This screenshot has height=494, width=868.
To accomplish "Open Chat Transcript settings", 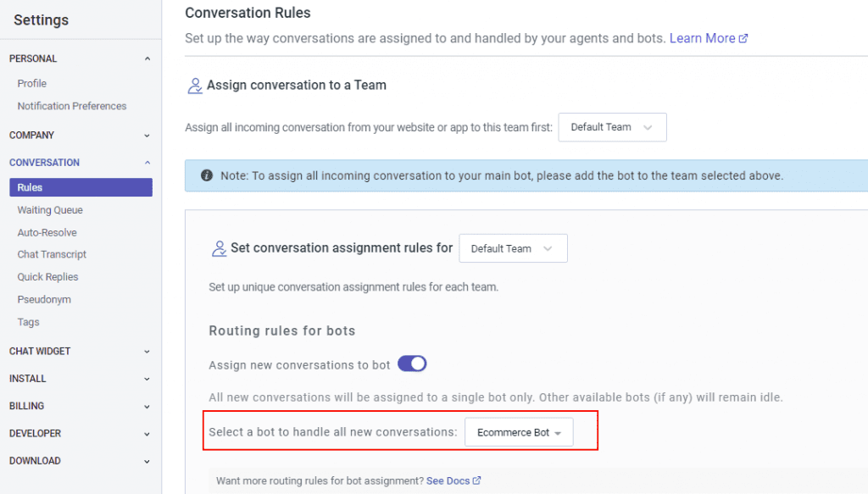I will pos(52,254).
